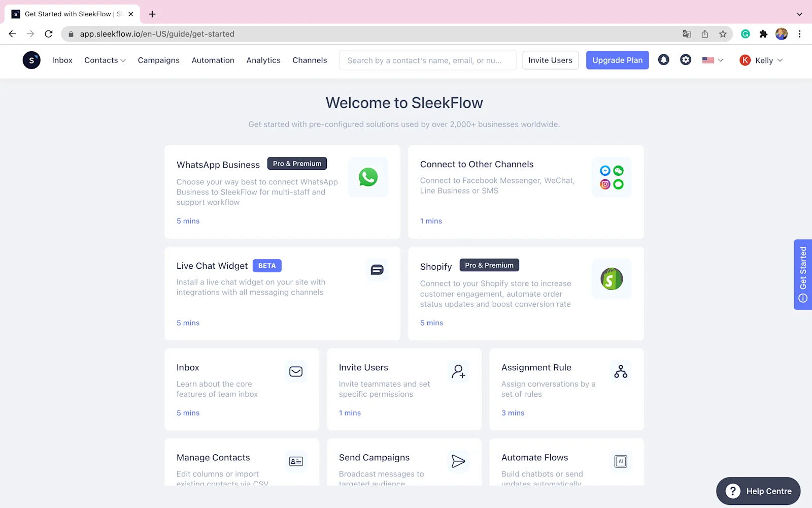Click the settings gear icon
The width and height of the screenshot is (812, 508).
686,60
